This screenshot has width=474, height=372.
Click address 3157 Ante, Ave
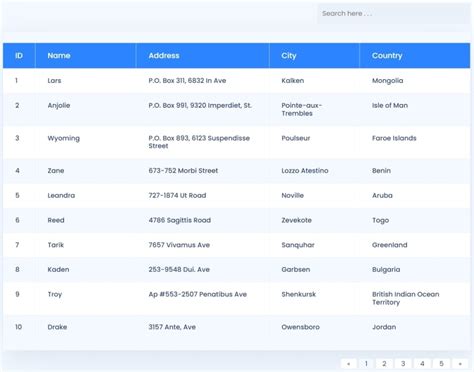(x=172, y=327)
